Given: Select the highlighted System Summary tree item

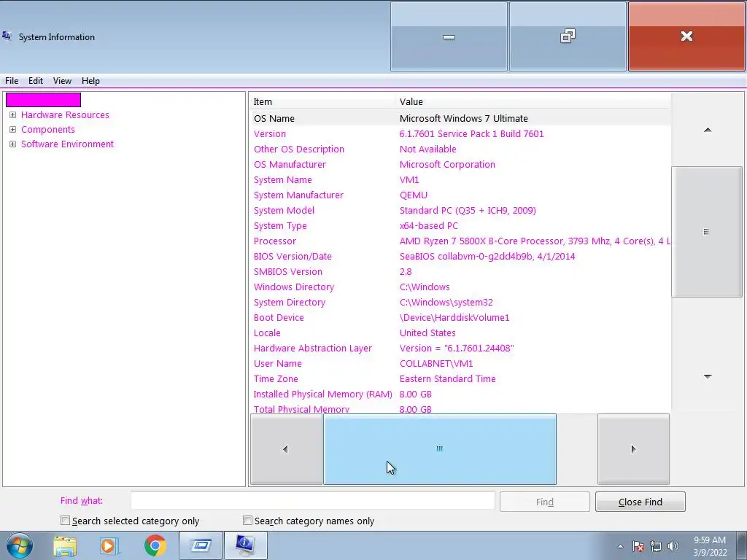Looking at the screenshot, I should coord(43,100).
